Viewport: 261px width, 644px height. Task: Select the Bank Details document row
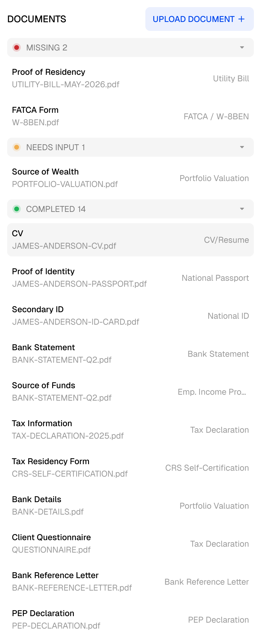pos(130,506)
